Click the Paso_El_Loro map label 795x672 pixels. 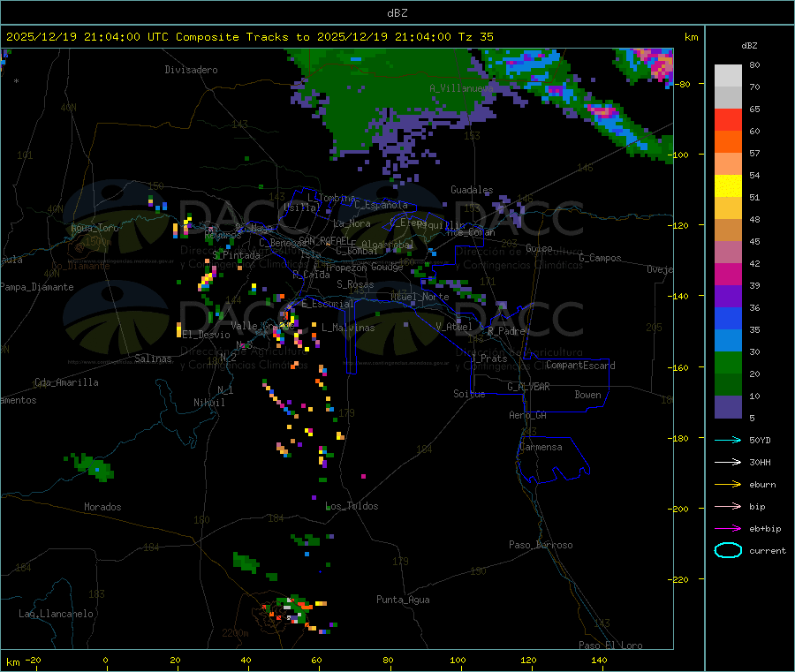point(610,646)
